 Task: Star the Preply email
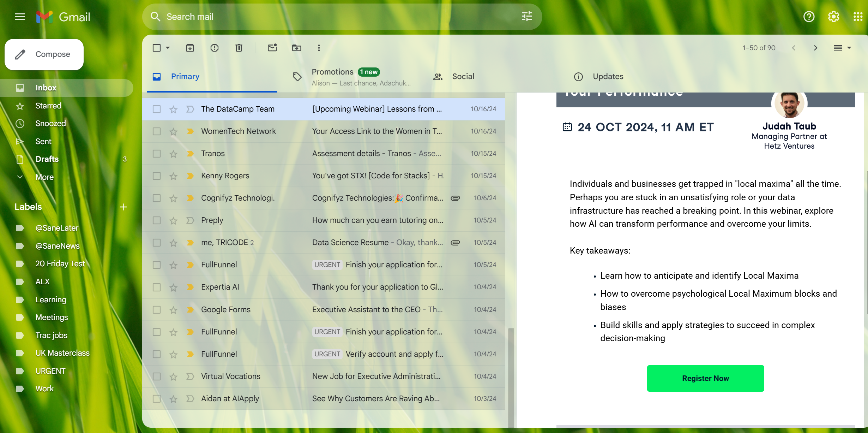tap(173, 220)
